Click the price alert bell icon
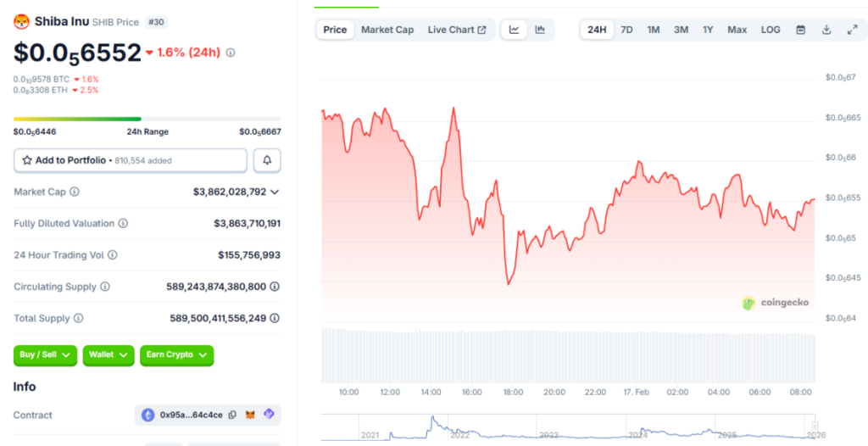 [267, 160]
